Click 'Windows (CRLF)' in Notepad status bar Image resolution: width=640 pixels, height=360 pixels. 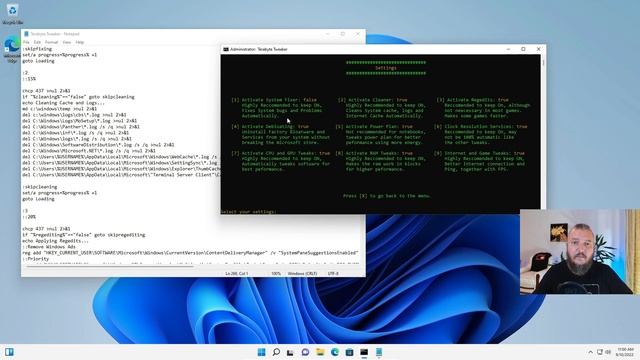click(302, 273)
